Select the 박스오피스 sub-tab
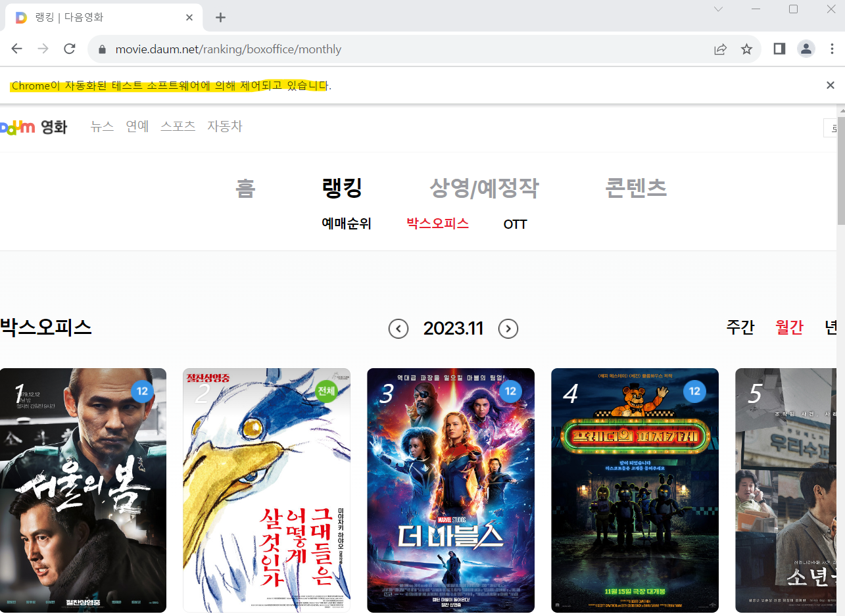Screen dimensions: 845x616 click(x=438, y=224)
